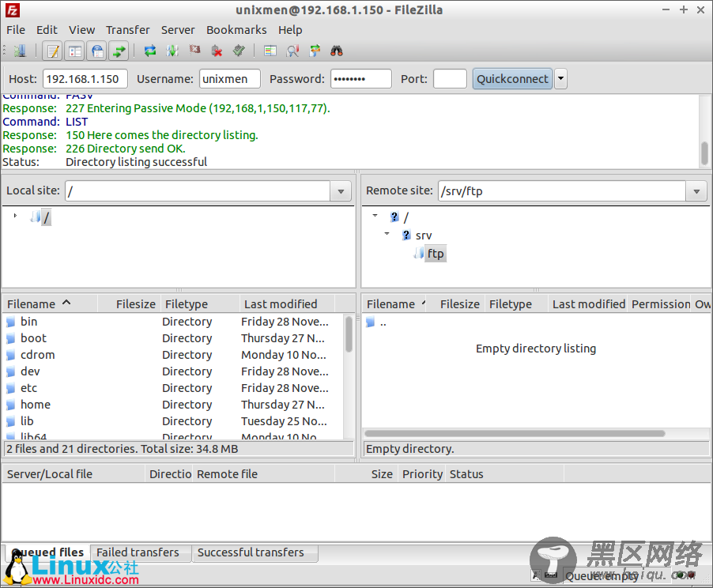Toggle local directory tree view

[x=75, y=51]
